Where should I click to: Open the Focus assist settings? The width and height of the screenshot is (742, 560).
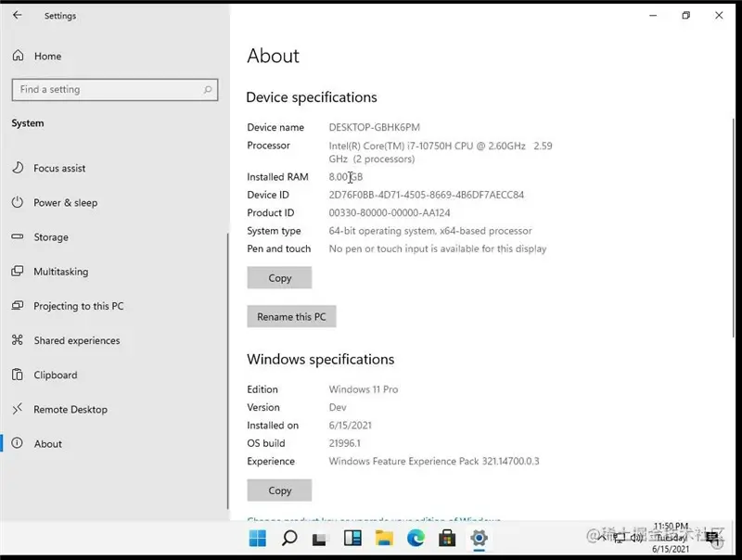coord(59,168)
